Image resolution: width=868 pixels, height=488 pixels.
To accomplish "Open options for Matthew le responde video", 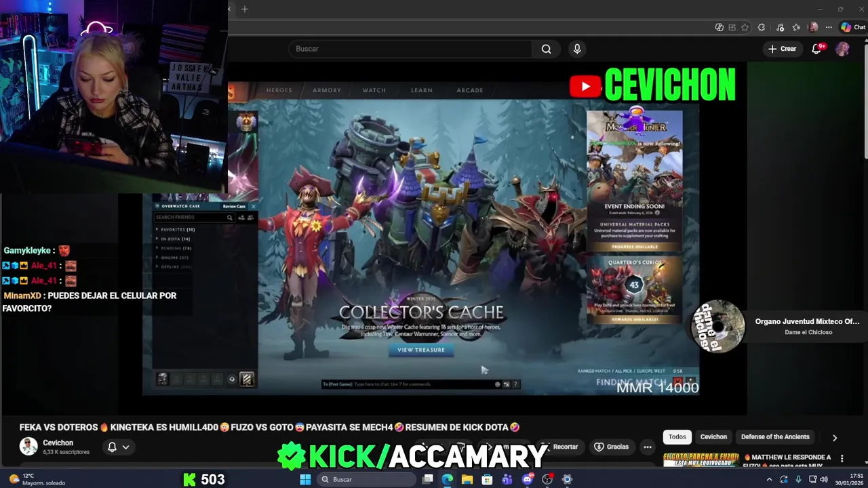I will click(x=842, y=458).
